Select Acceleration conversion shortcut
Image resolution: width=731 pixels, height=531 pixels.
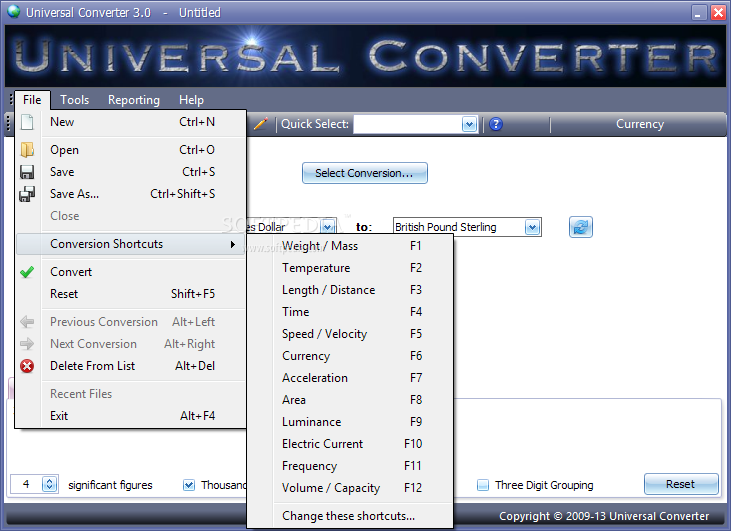click(350, 378)
